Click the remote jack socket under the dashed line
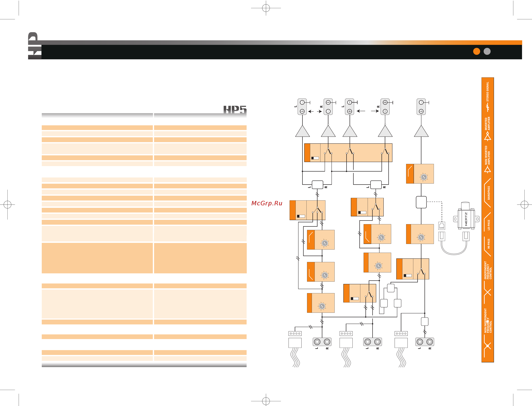532x406 pixels. pyautogui.click(x=442, y=226)
